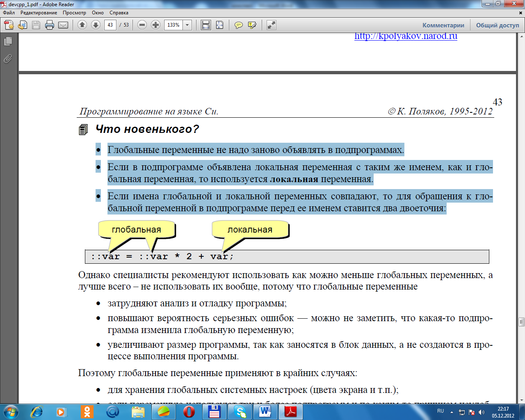Click the text '© К. Поляков, 1995-2012'
525x420 pixels.
[x=440, y=112]
